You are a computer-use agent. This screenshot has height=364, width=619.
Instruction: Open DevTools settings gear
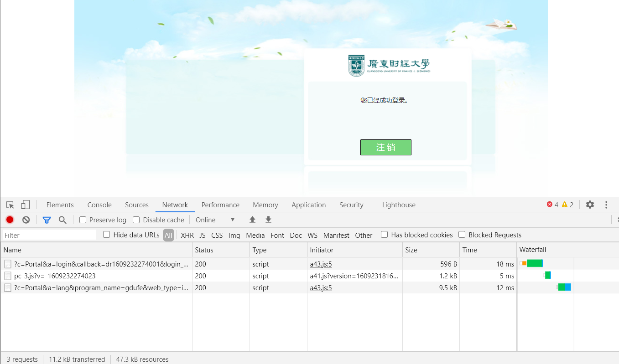click(x=590, y=205)
